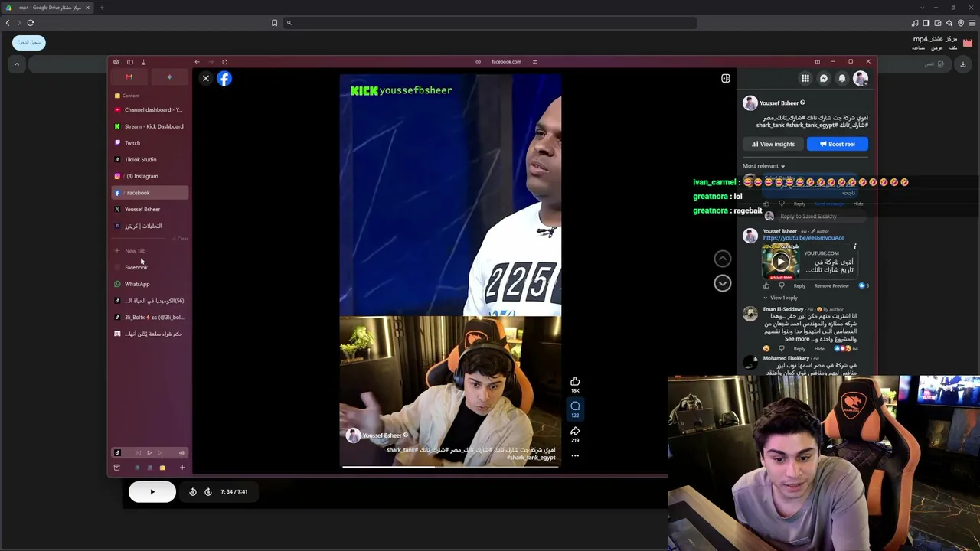Click the Boost reel button
This screenshot has width=980, height=551.
coord(837,144)
